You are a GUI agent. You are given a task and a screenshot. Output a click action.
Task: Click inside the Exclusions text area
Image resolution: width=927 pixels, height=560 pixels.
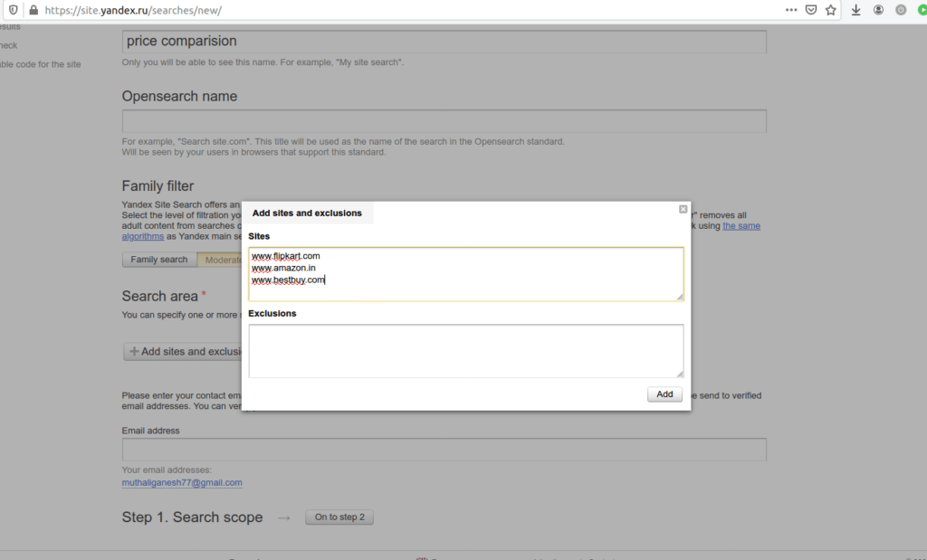click(x=465, y=351)
